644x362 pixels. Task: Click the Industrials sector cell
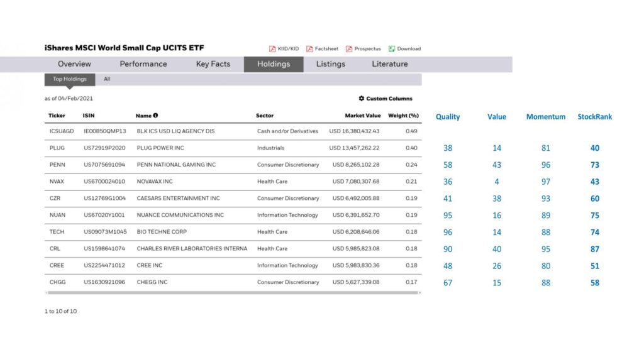tap(270, 148)
